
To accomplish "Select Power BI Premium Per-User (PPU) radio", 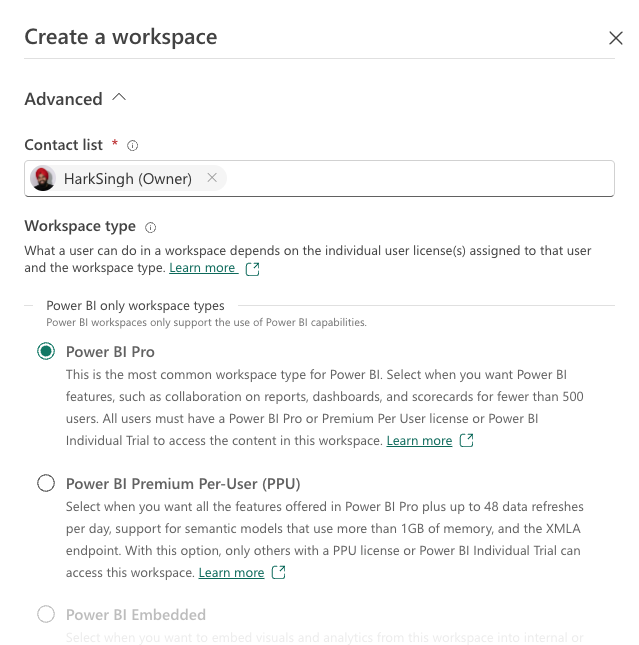I will [x=46, y=483].
